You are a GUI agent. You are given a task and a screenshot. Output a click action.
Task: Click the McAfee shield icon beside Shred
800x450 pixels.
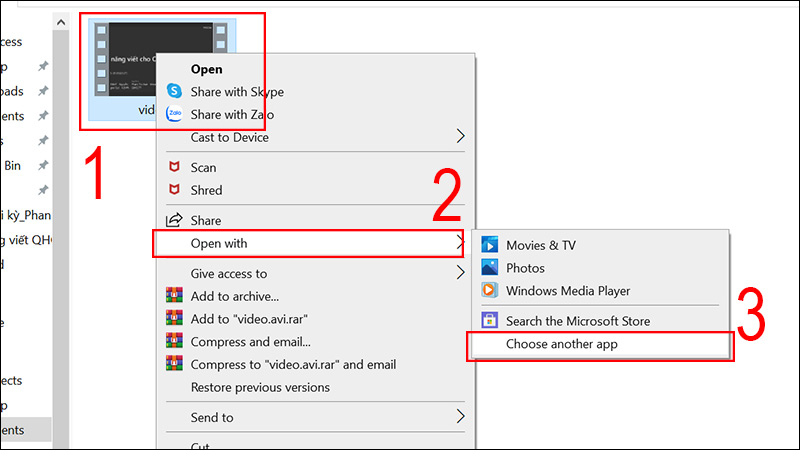pyautogui.click(x=174, y=189)
